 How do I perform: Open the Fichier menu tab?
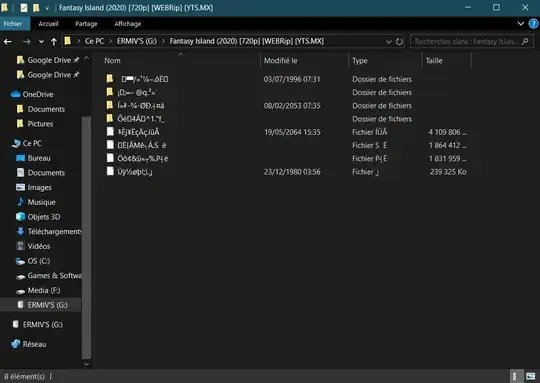[13, 24]
